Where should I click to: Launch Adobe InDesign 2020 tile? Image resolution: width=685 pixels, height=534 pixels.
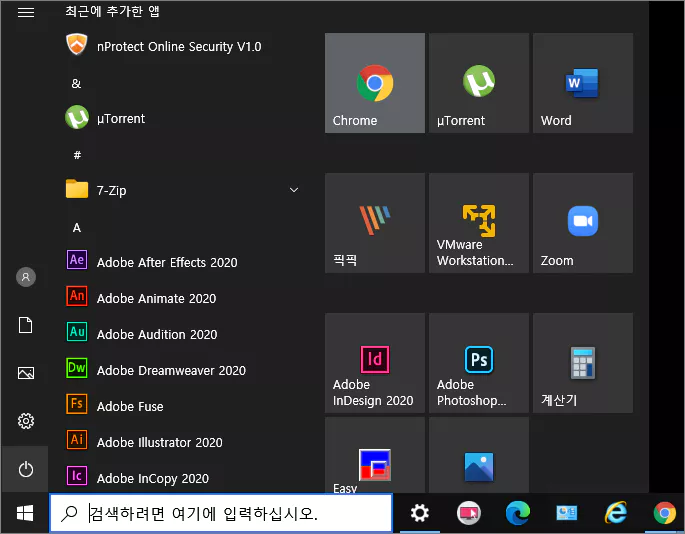(375, 363)
